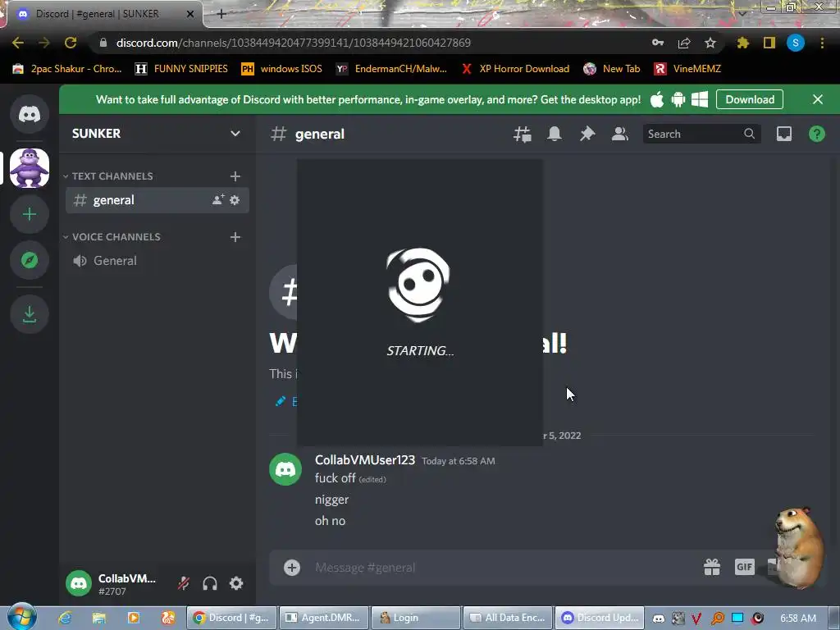Viewport: 840px width, 630px height.
Task: Click the address bar URL
Action: tap(293, 43)
